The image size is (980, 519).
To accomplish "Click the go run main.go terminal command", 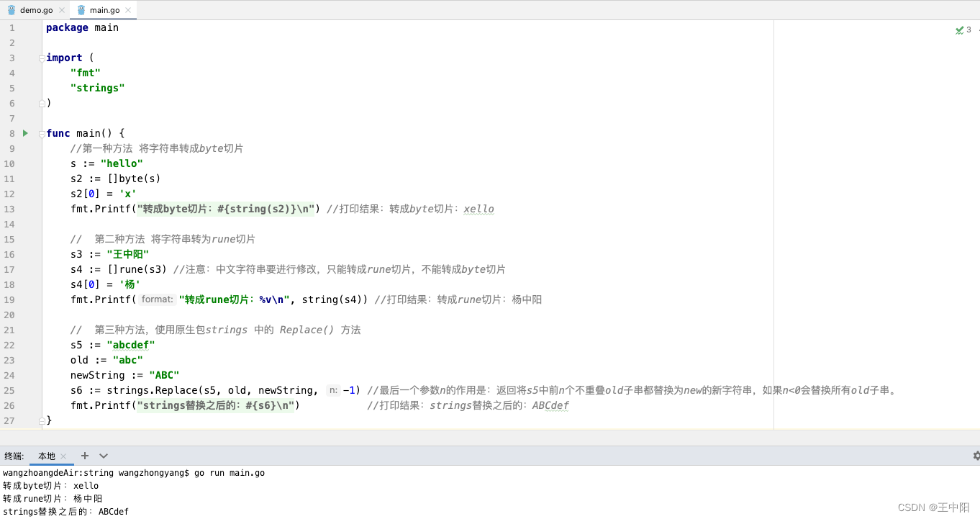I will [230, 473].
